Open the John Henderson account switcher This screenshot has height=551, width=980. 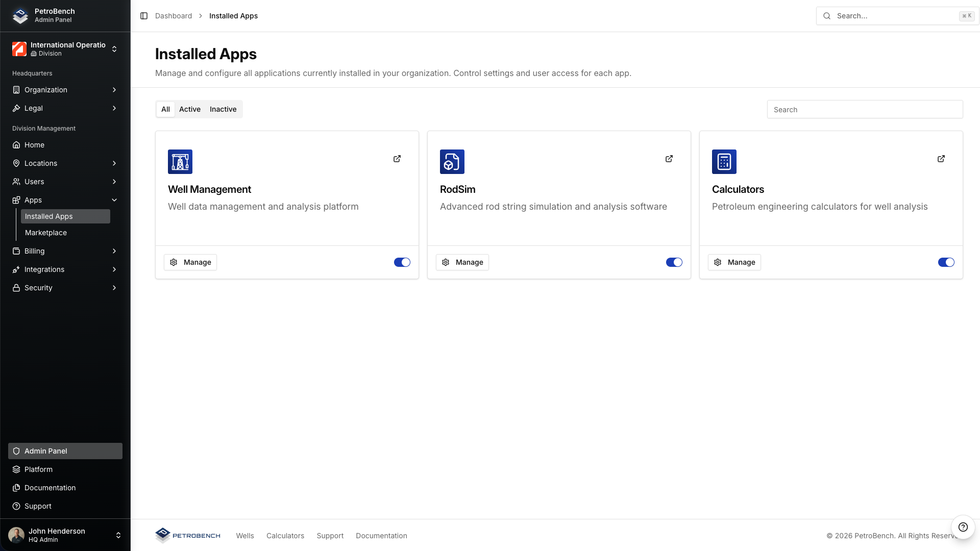65,535
